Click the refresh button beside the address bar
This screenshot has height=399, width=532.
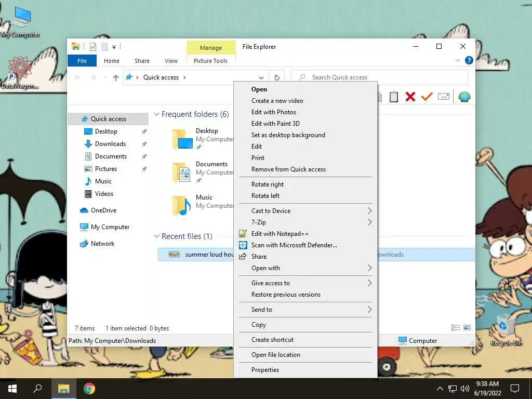coord(277,78)
